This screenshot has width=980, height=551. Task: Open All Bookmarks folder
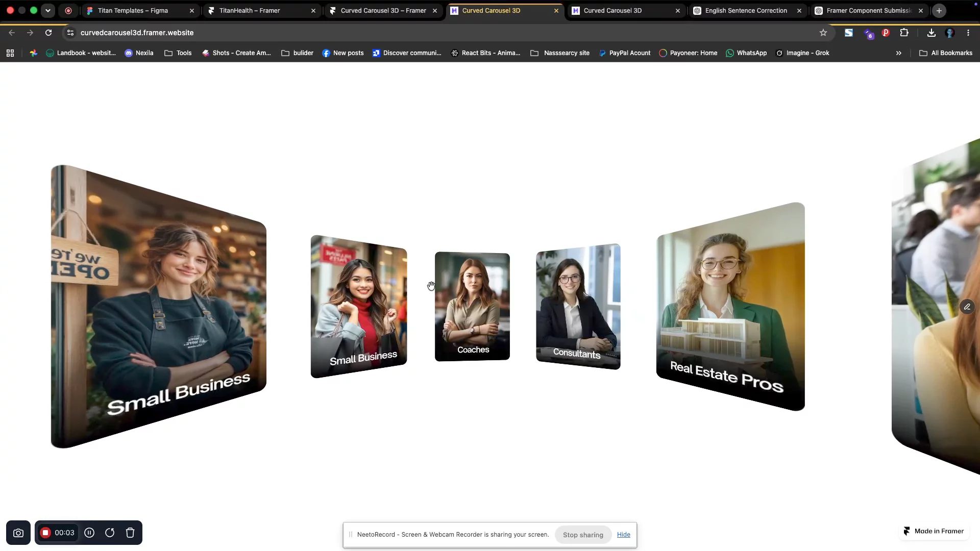point(946,53)
